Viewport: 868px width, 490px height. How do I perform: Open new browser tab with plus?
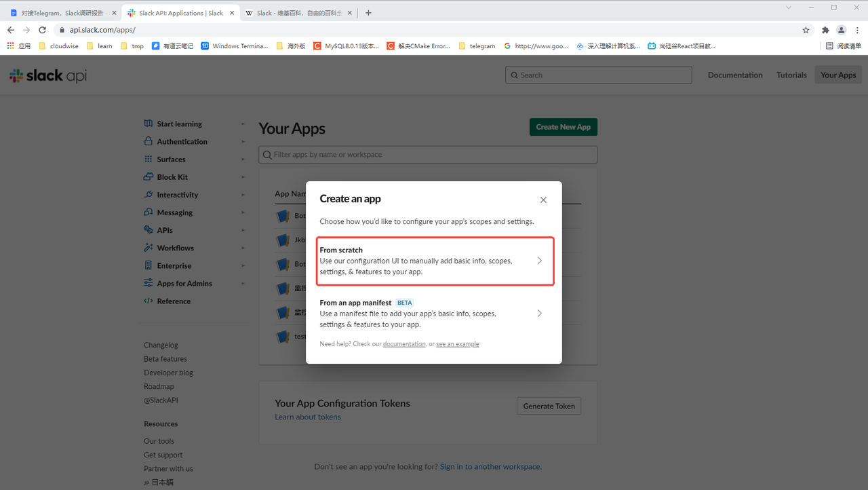(x=368, y=12)
